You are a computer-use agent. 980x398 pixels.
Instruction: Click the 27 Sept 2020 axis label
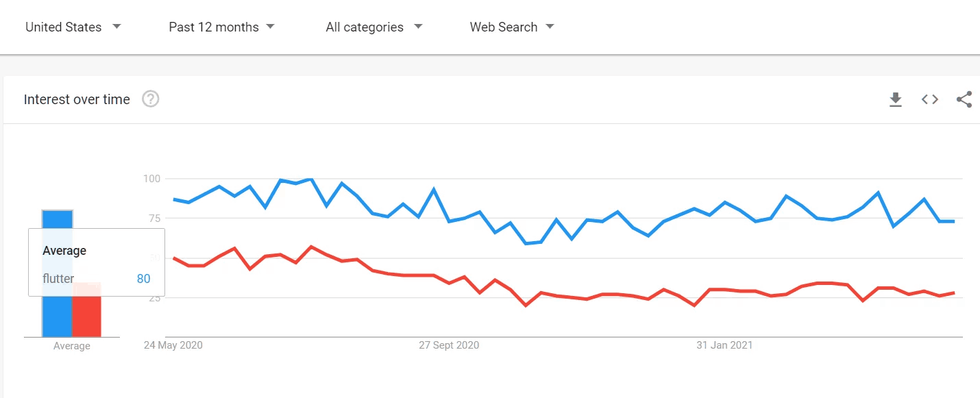(449, 345)
